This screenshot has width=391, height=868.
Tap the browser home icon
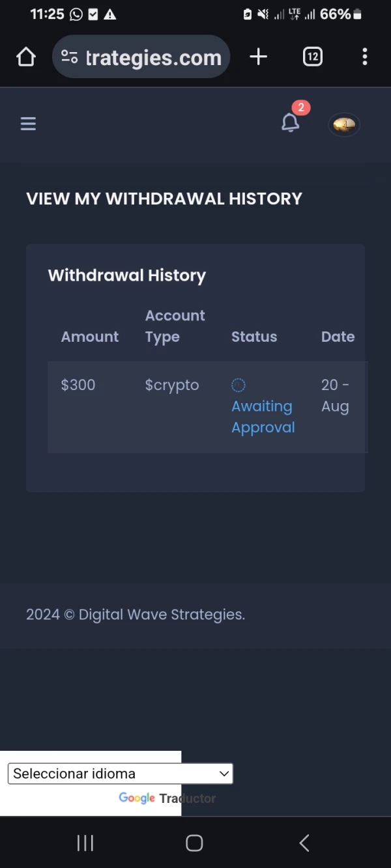tap(26, 57)
